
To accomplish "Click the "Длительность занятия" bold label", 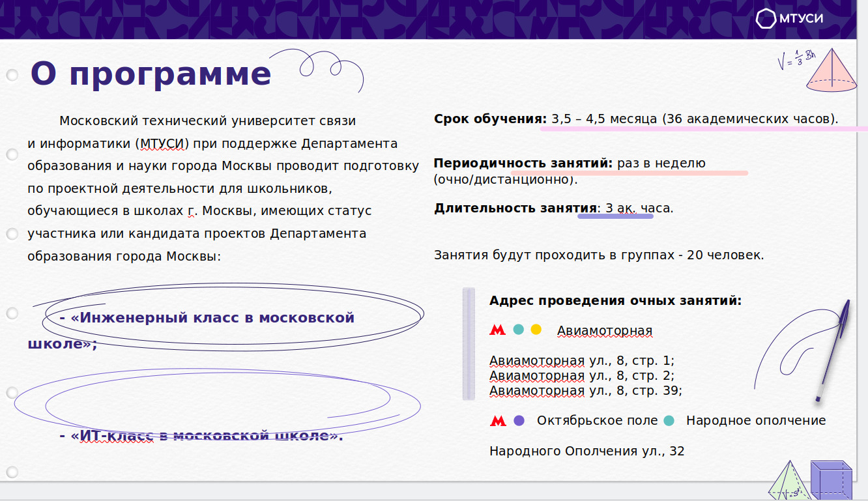I will [515, 208].
